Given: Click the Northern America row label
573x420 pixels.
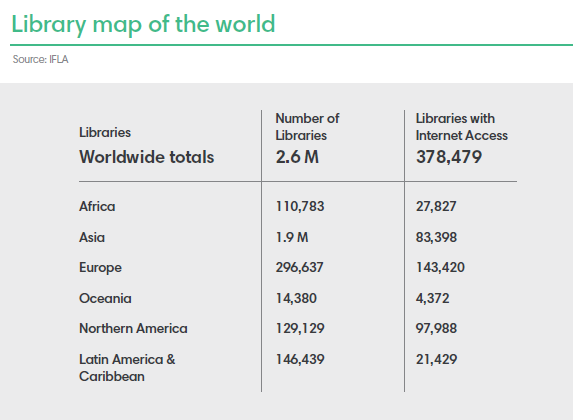Looking at the screenshot, I should tap(133, 328).
